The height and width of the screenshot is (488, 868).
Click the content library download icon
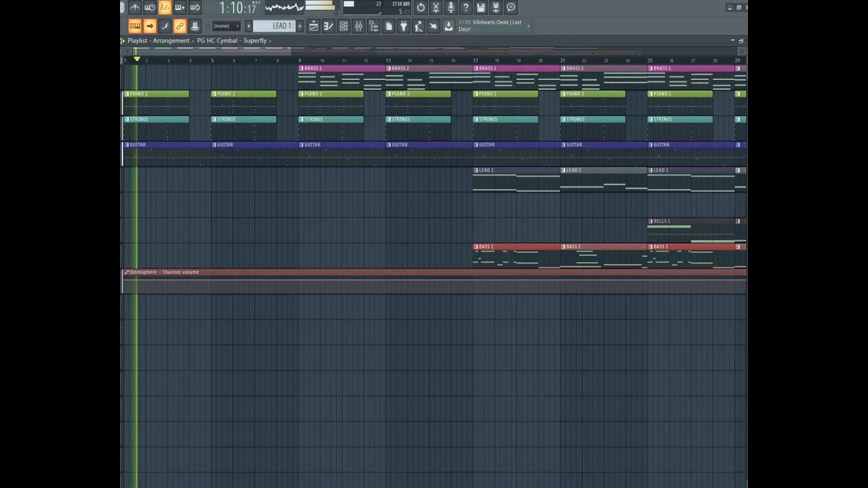coord(448,26)
